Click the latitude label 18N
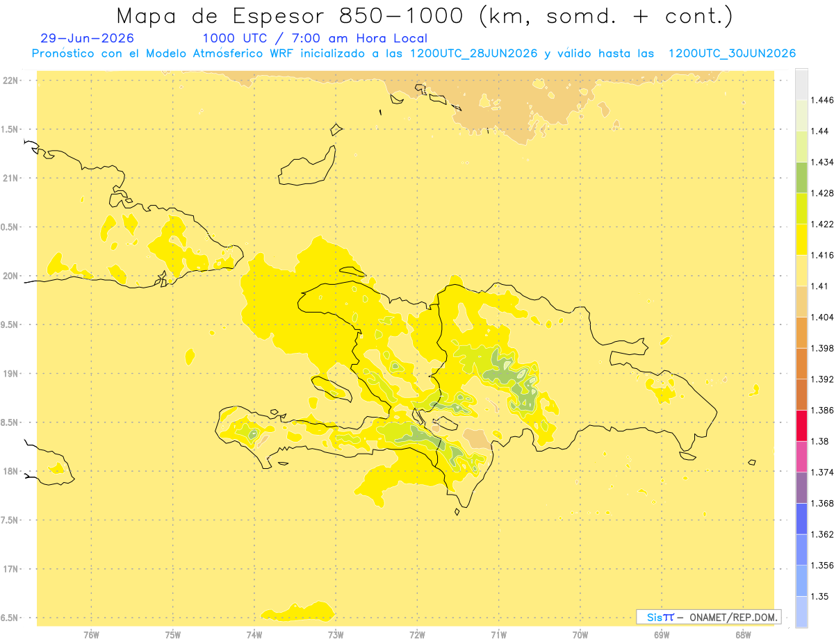Viewport: 834px width, 644px height. [x=11, y=472]
